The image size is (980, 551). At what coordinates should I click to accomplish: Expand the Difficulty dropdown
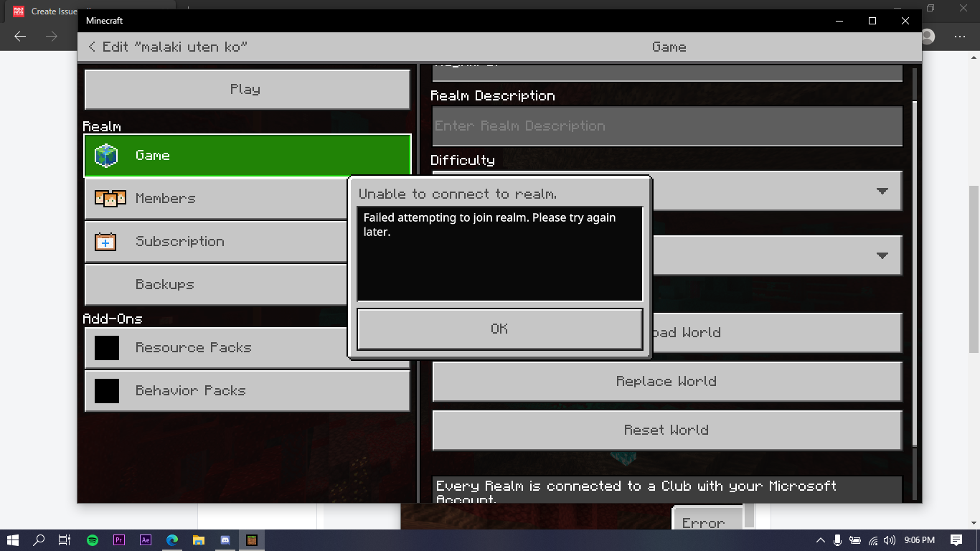tap(776, 191)
